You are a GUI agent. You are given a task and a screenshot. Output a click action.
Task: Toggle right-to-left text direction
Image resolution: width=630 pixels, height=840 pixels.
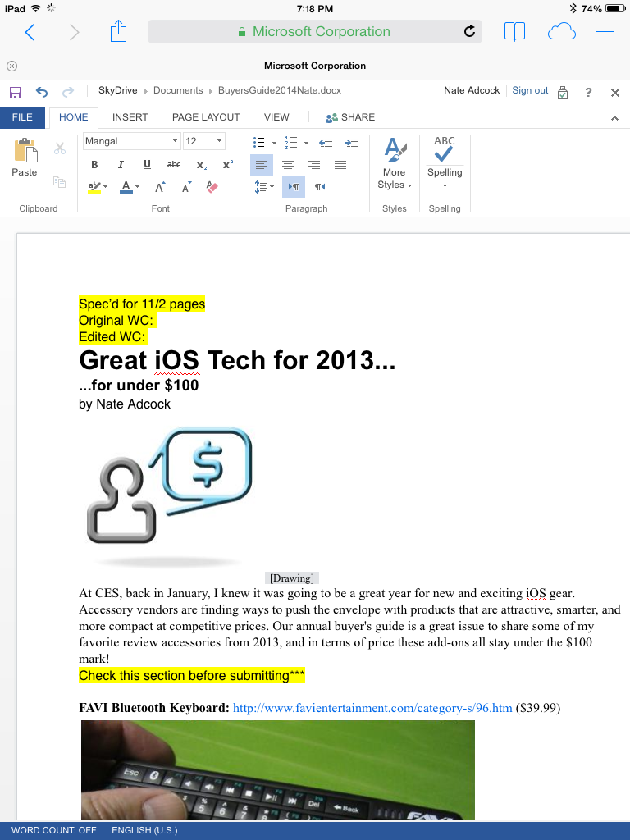click(x=320, y=187)
